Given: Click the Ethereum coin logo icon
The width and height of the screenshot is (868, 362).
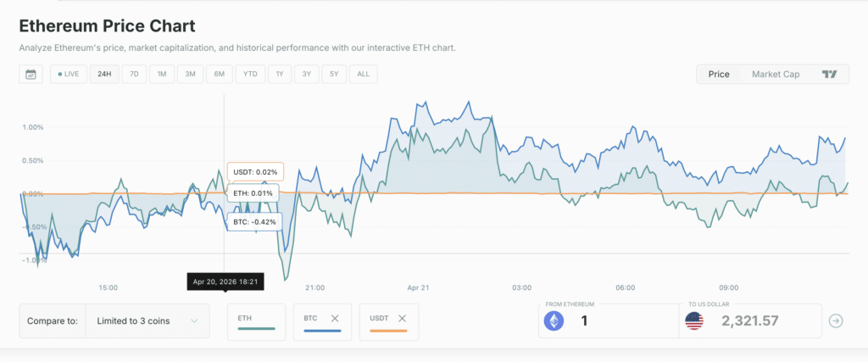Looking at the screenshot, I should 554,321.
